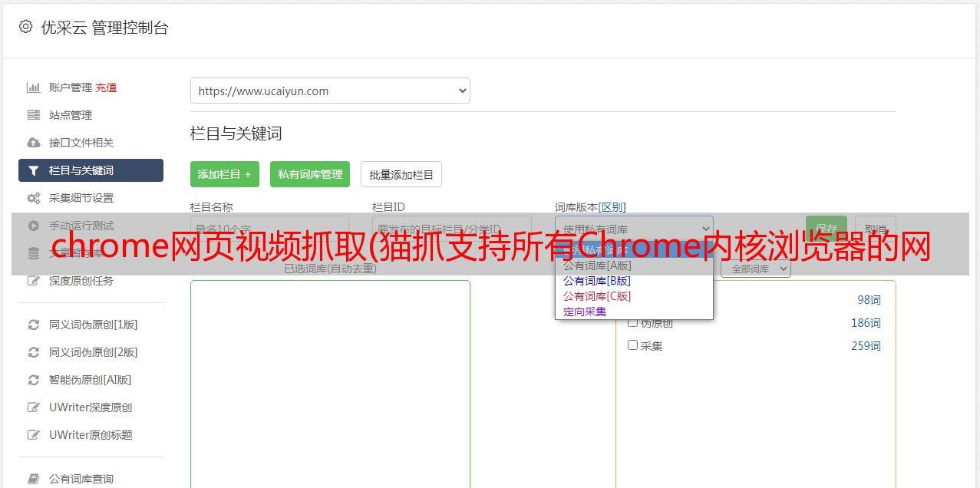Open 采集细节设置 via its gears icon
The width and height of the screenshot is (980, 488).
coord(33,198)
